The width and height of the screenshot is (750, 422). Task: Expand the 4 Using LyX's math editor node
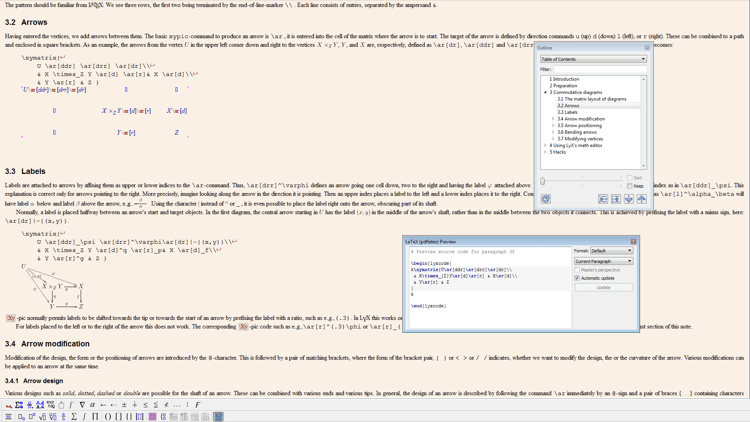[x=546, y=145]
